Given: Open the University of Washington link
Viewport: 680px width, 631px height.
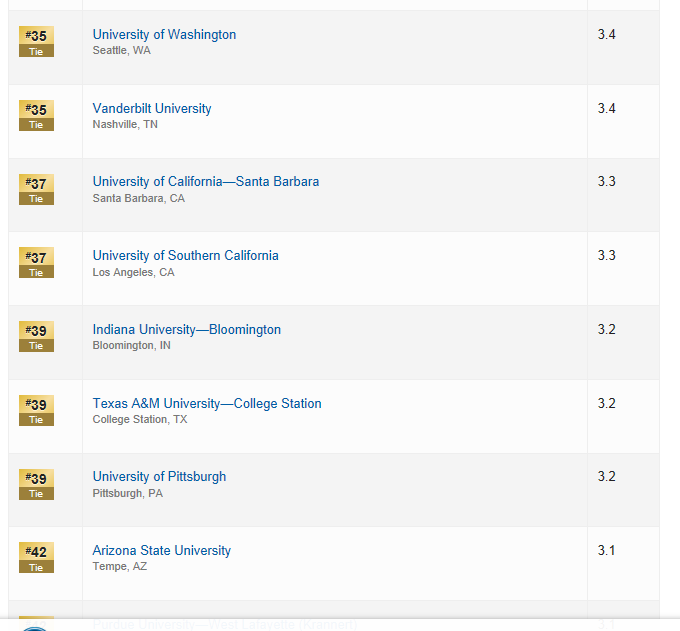Looking at the screenshot, I should [164, 34].
